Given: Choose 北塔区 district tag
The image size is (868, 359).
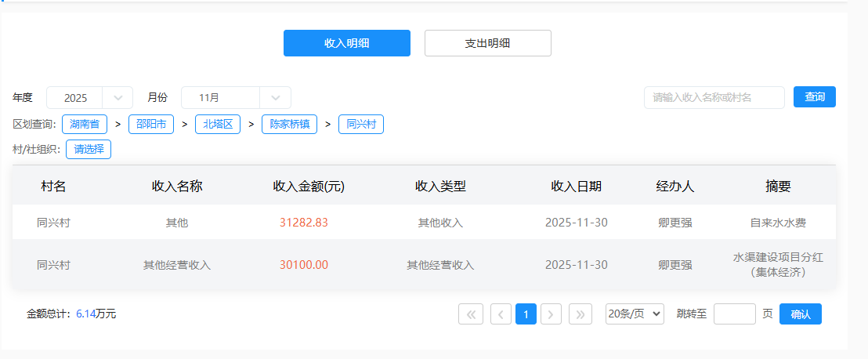Looking at the screenshot, I should (x=218, y=124).
